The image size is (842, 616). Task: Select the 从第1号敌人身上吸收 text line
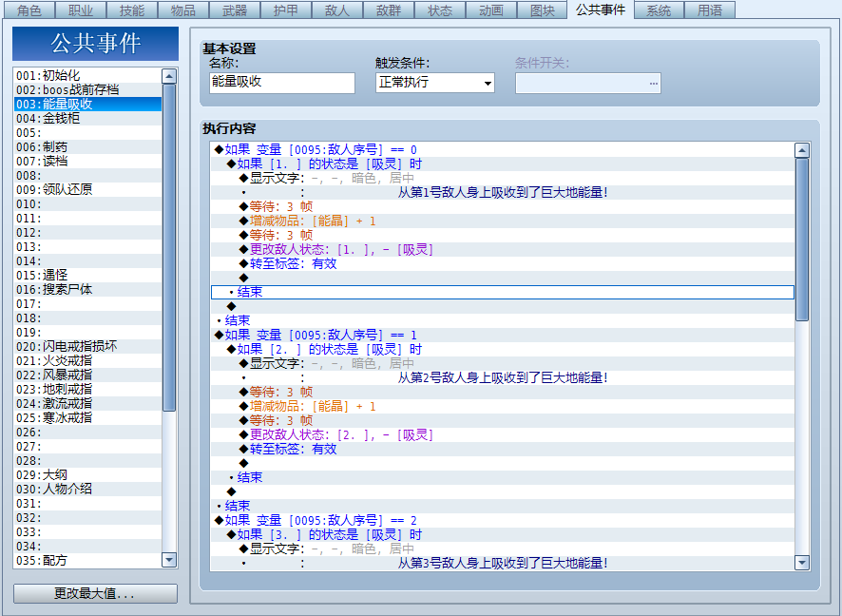503,192
